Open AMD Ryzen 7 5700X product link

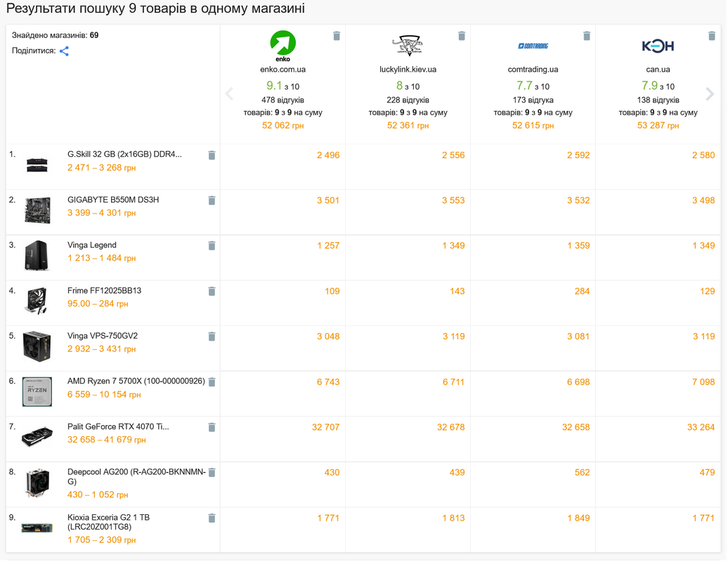(x=136, y=381)
